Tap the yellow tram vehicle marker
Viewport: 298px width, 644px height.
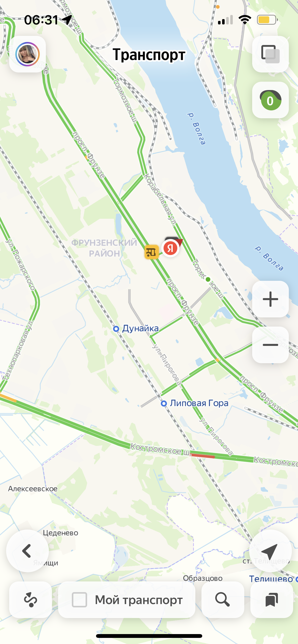[x=152, y=252]
